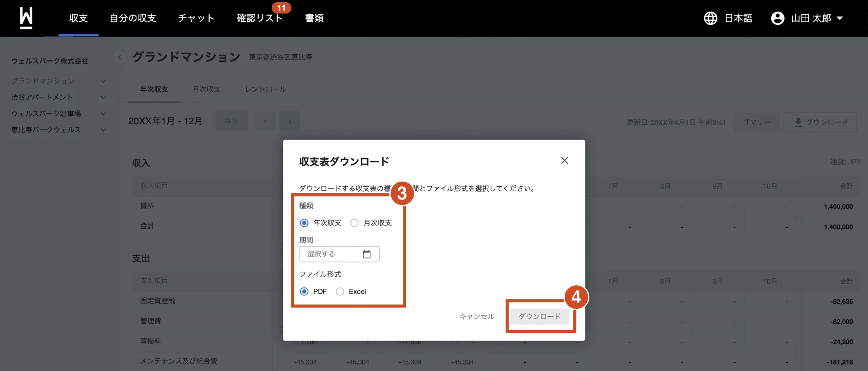Switch to the 月次収支 tab
Screen dimensions: 868x371
point(207,89)
